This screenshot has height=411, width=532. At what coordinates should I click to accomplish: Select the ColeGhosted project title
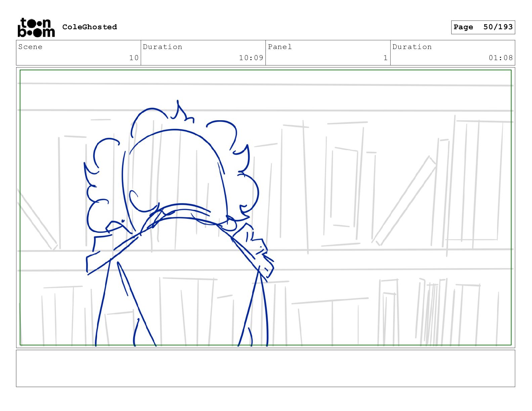90,27
